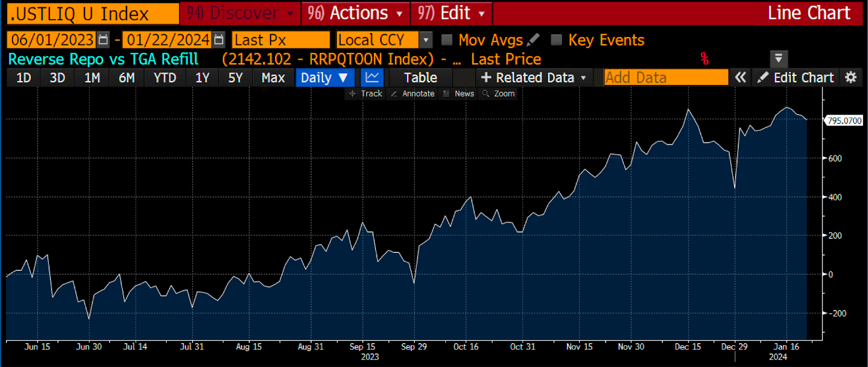Open the Edit menu

coord(451,13)
